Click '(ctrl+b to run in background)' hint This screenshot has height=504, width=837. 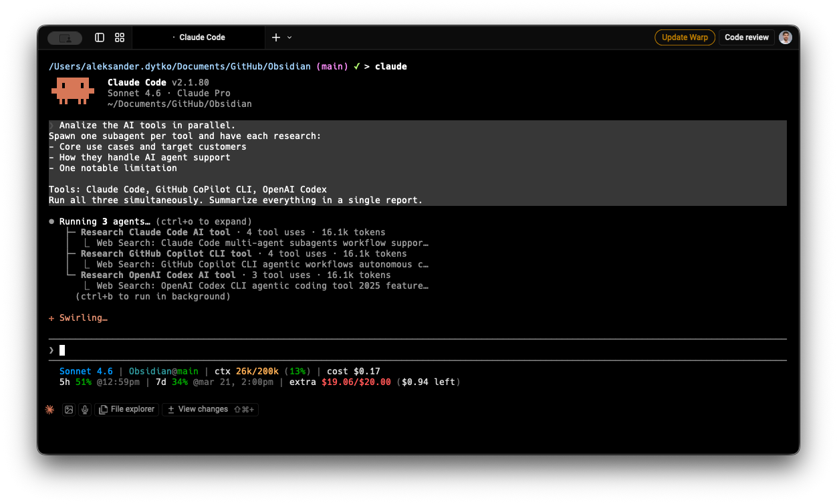(152, 296)
